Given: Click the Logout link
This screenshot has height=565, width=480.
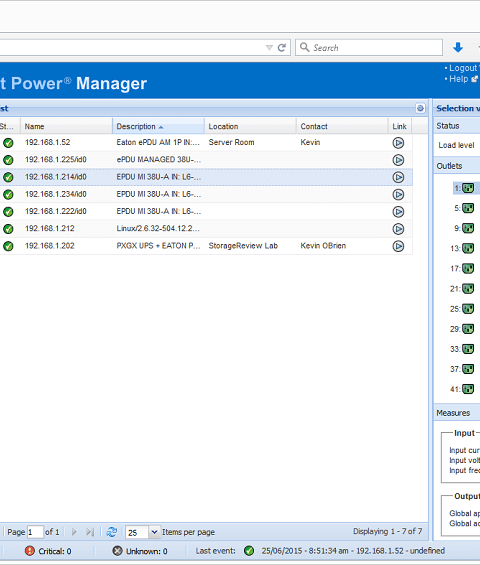Looking at the screenshot, I should pos(463,68).
